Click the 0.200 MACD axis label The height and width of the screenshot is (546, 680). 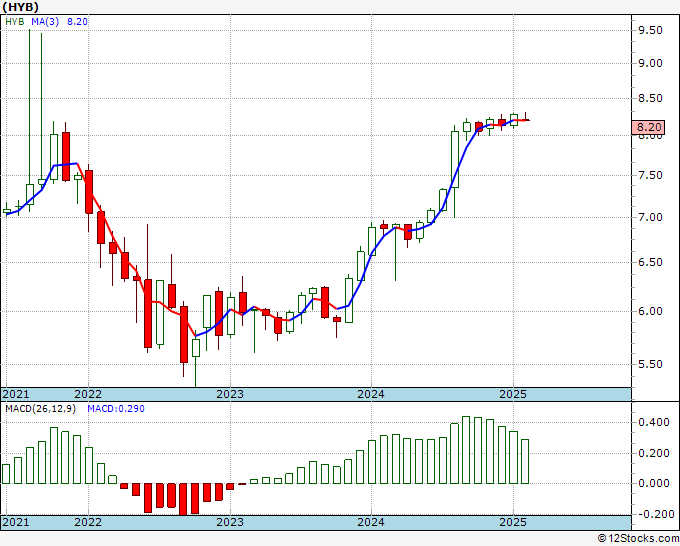654,453
